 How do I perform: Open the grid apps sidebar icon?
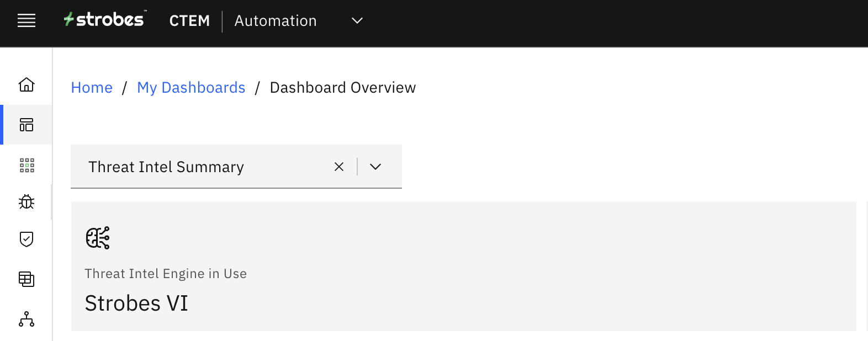click(x=27, y=165)
